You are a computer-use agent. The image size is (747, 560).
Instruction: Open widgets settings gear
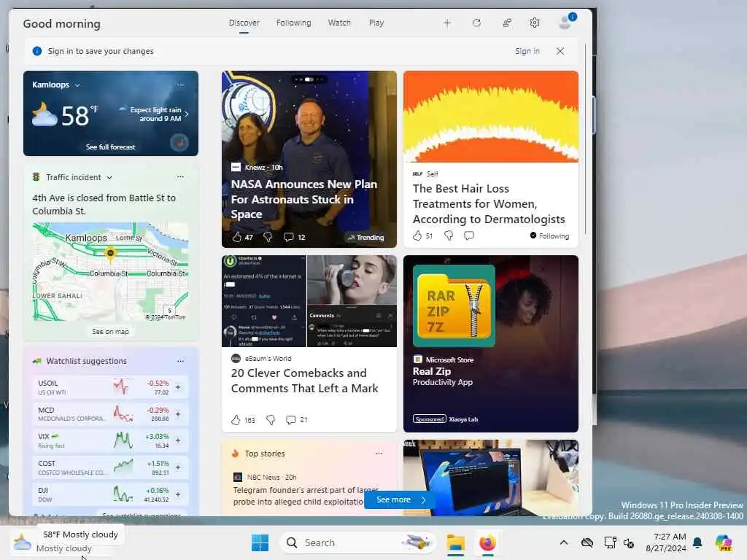tap(535, 23)
